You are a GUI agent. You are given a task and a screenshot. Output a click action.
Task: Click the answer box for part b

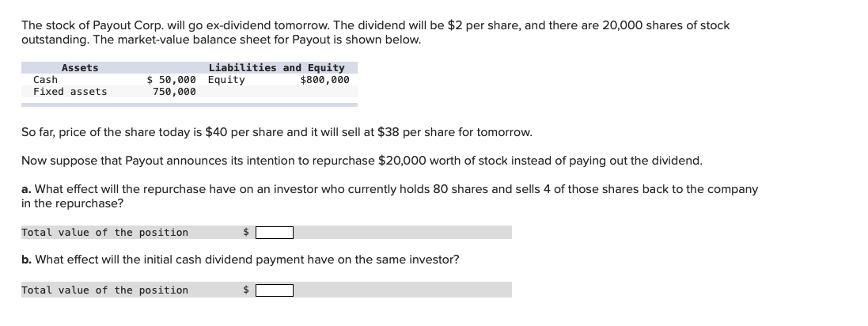pos(275,290)
